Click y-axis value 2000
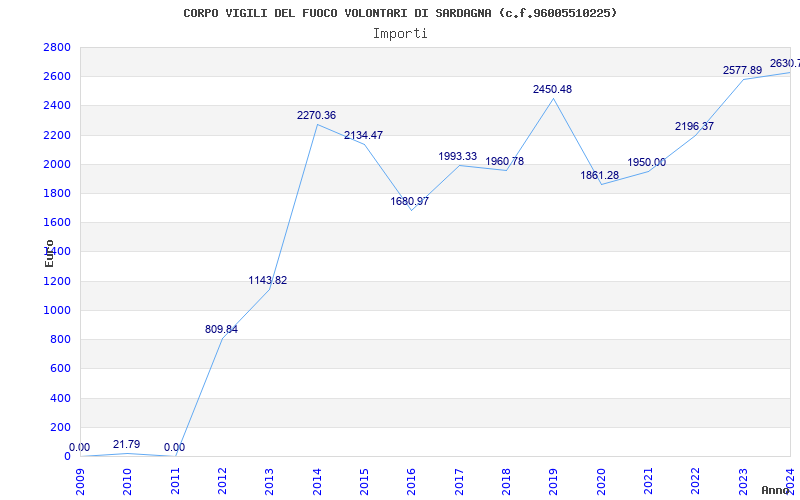Screen dimensions: 800x500 [x=57, y=164]
